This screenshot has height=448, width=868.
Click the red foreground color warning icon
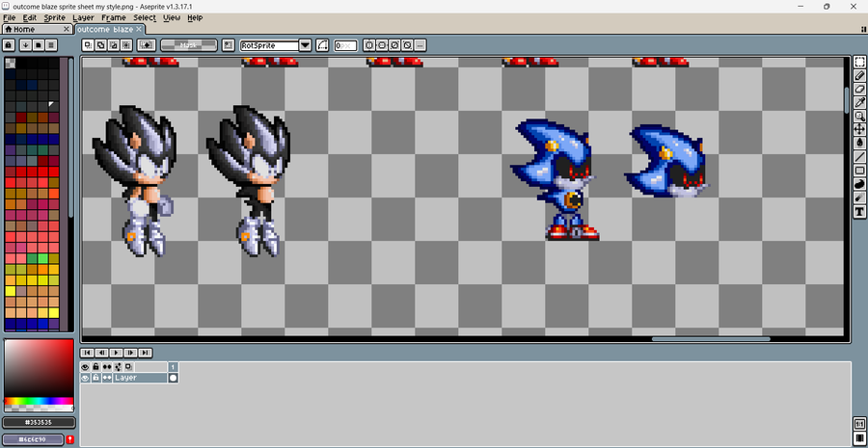[x=70, y=439]
